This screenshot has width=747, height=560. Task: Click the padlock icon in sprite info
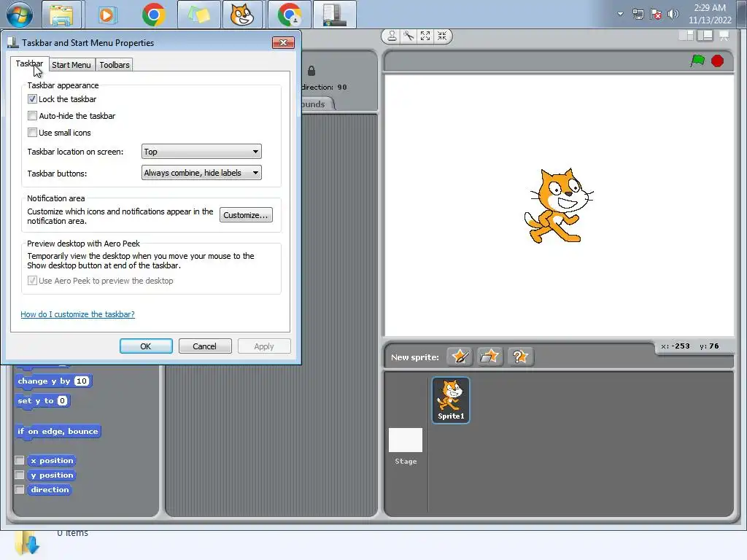coord(311,71)
